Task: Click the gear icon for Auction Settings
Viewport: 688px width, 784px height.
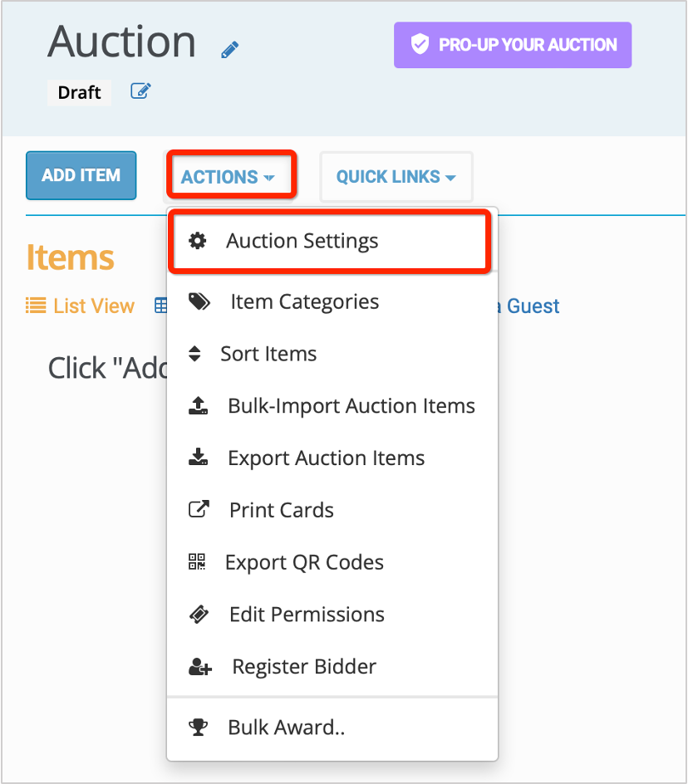Action: coord(198,241)
